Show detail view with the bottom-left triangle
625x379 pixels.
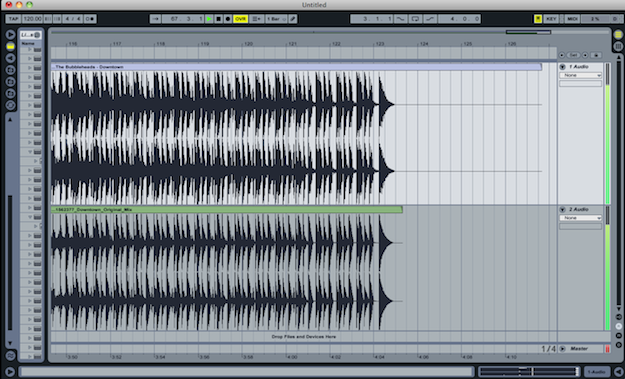tap(10, 372)
